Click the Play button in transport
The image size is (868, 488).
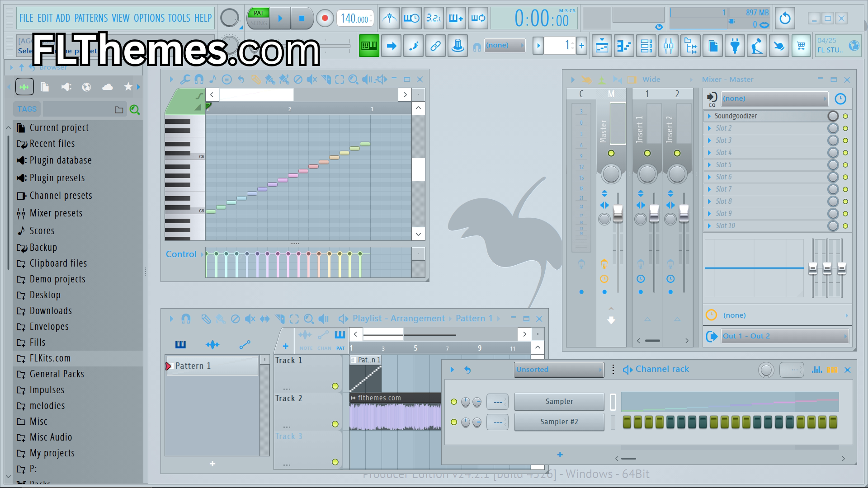(x=280, y=19)
